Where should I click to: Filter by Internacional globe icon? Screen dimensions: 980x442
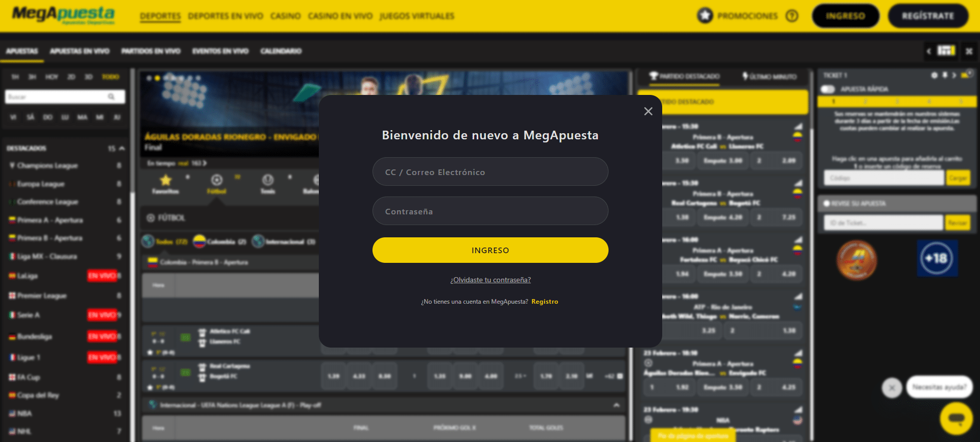258,241
